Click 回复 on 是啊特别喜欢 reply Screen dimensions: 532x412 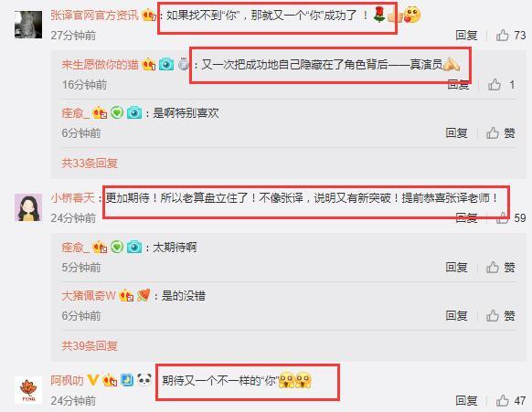point(457,133)
